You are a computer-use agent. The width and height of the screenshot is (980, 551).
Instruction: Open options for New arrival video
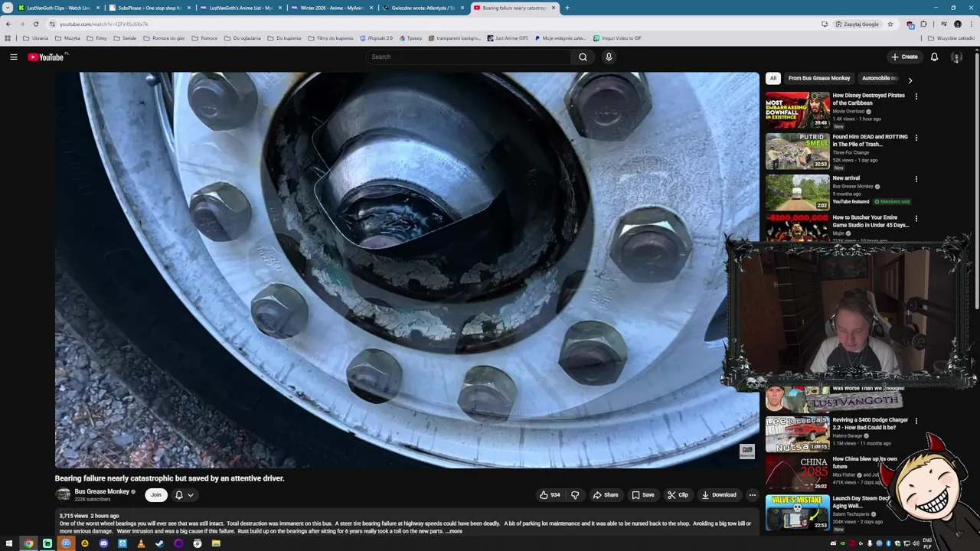click(916, 179)
